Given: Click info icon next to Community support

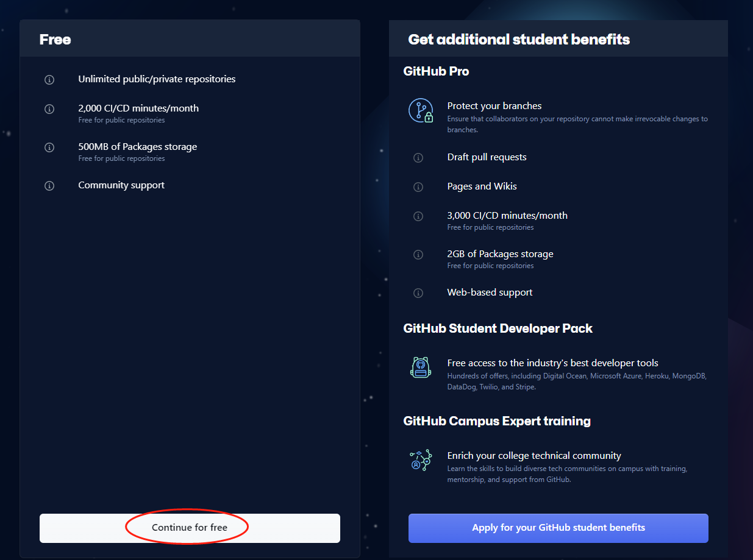Looking at the screenshot, I should [49, 186].
